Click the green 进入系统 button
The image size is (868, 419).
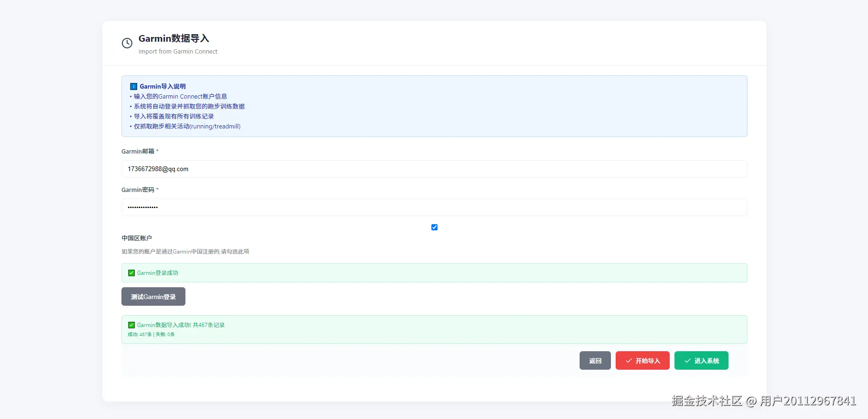tap(702, 361)
